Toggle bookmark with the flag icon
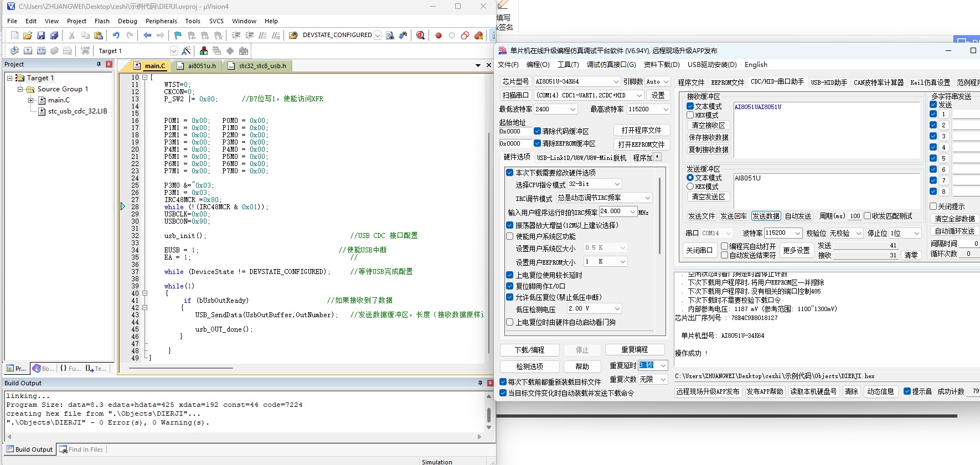Screen dimensions: 980x465 click(178, 35)
